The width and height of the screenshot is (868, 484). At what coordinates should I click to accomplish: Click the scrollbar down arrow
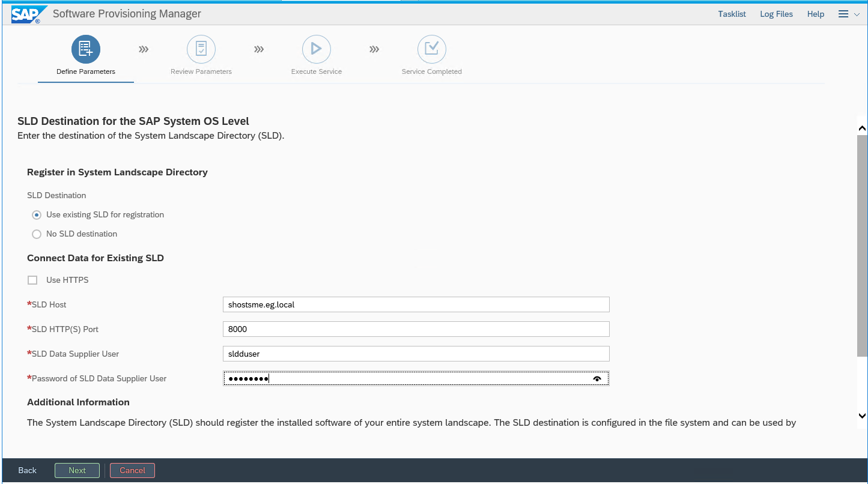(x=862, y=416)
